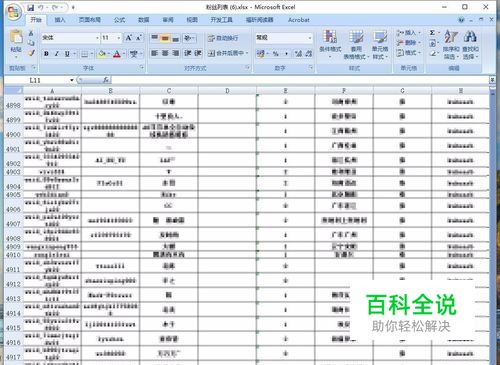Decrease the cell indent
Viewport: 500px width, 365px height.
188,53
